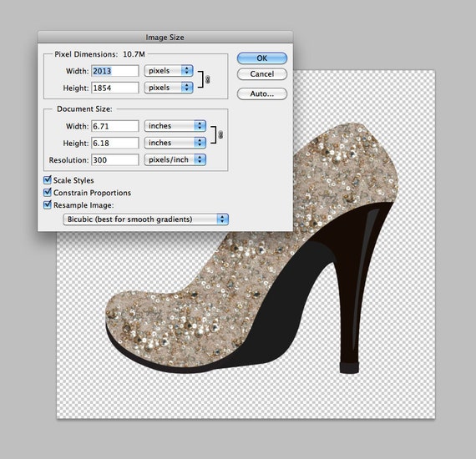Click the pixel Height field showing 1854
The width and height of the screenshot is (476, 459).
(x=115, y=88)
